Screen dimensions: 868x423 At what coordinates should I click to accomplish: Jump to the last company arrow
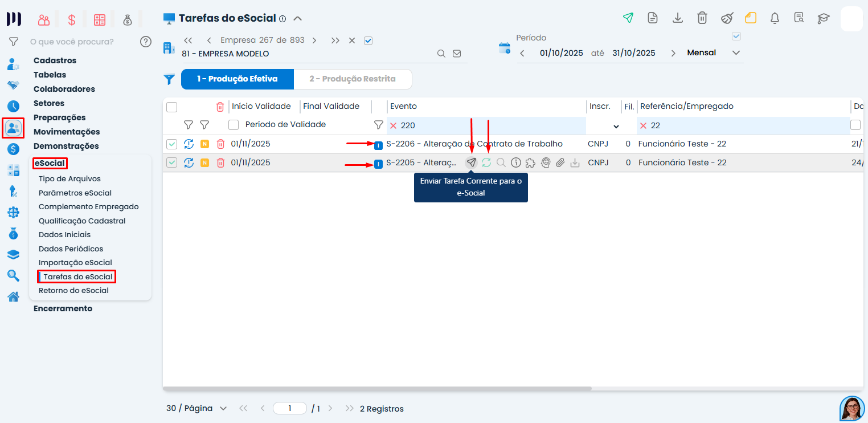[335, 40]
